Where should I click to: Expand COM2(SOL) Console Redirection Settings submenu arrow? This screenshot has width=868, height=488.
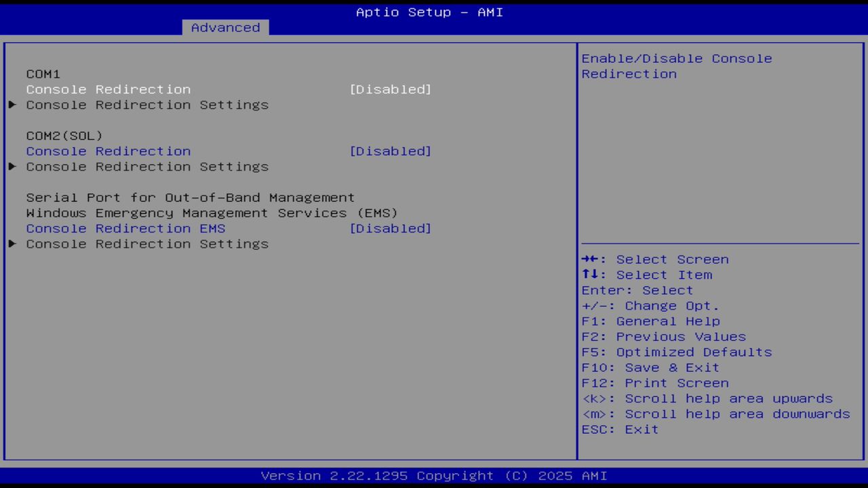click(12, 167)
